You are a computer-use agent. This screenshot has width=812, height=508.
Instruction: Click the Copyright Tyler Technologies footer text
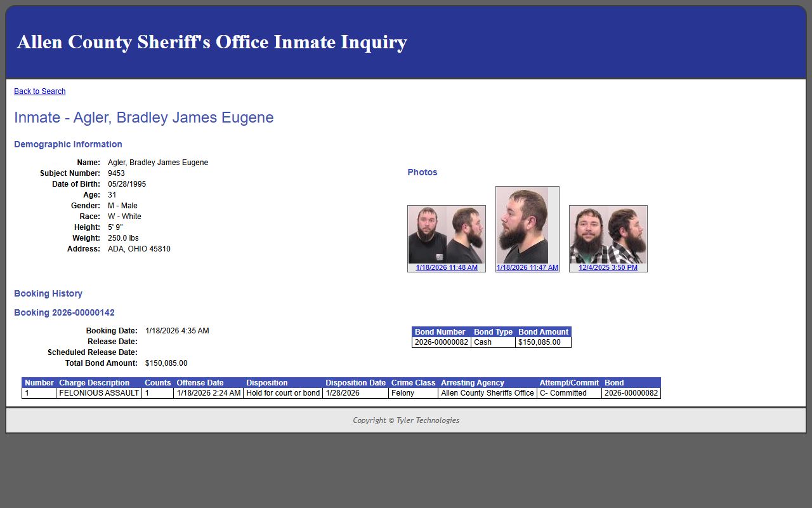tap(406, 420)
